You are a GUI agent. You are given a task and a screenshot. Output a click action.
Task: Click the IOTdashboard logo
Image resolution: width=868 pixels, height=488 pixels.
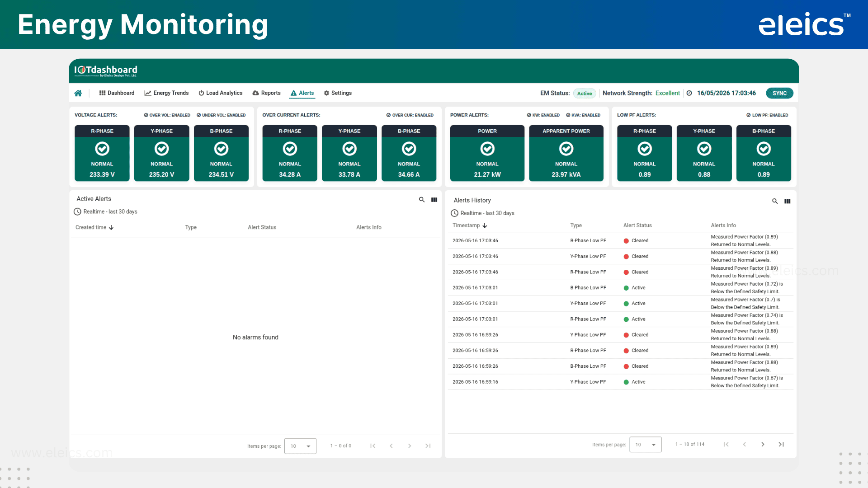pyautogui.click(x=106, y=70)
